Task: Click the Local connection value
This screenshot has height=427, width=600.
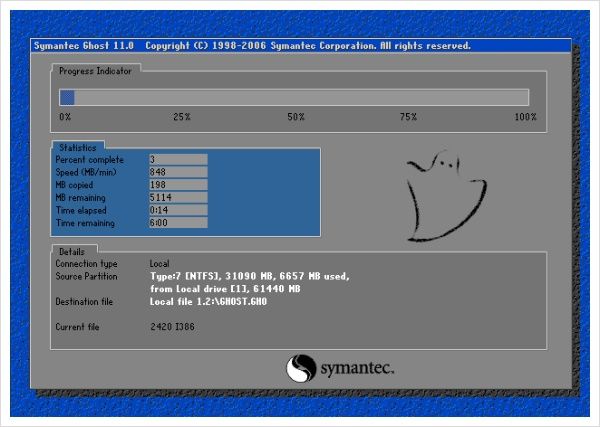Action: click(159, 264)
